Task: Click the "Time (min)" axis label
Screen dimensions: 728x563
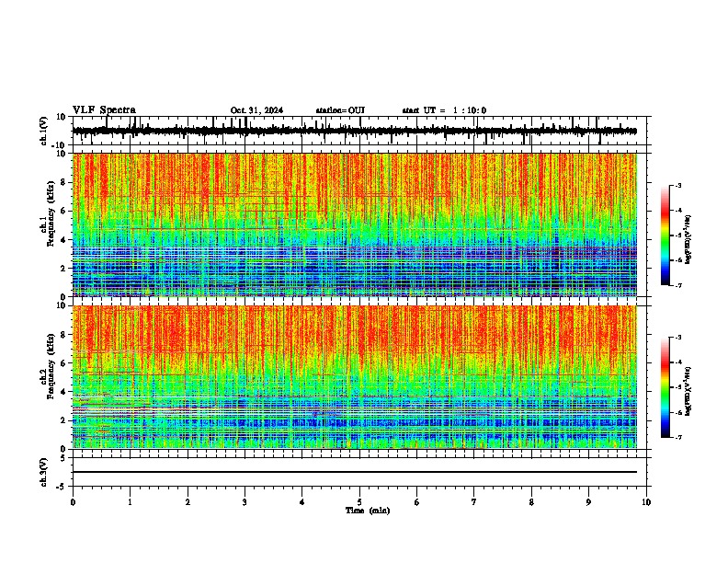Action: tap(368, 511)
